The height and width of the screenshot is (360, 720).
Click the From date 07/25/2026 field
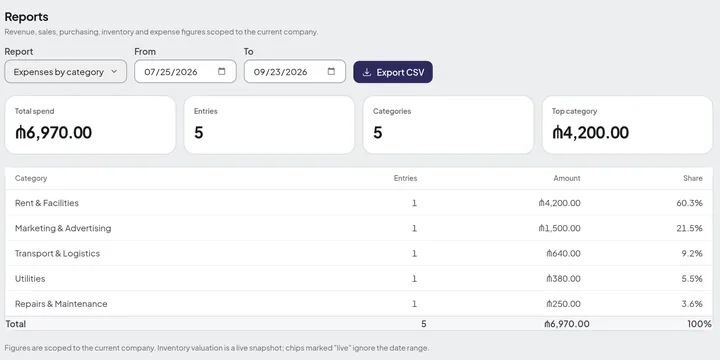[185, 72]
